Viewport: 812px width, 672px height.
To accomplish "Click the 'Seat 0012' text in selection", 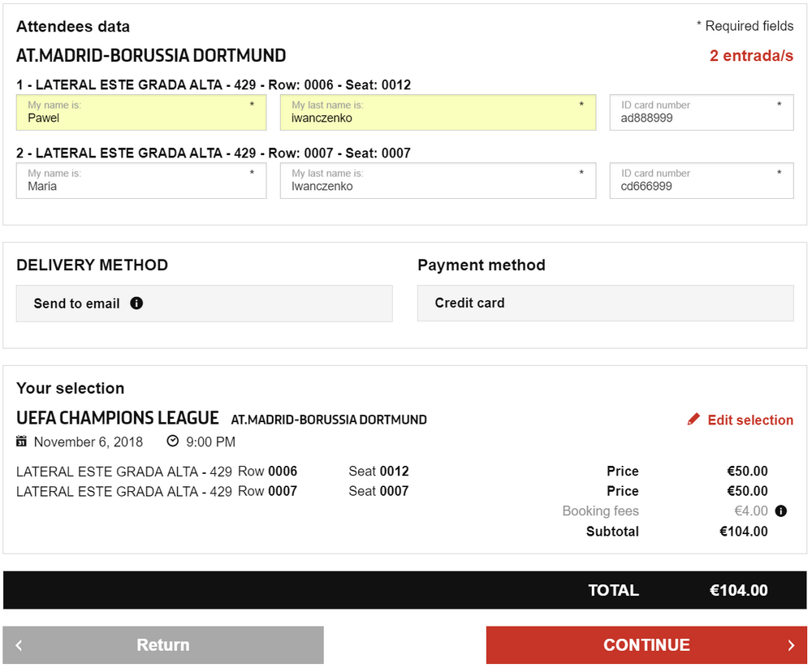I will click(x=378, y=471).
